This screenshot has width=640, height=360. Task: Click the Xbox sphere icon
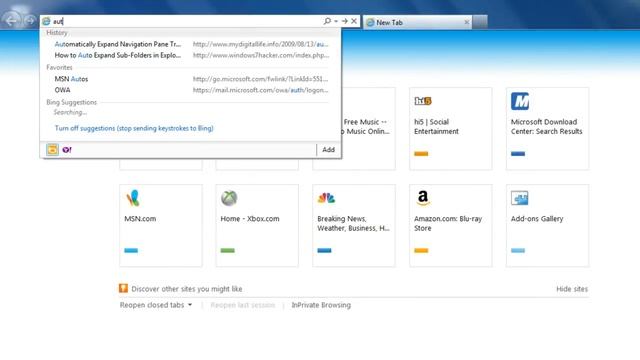click(x=229, y=198)
